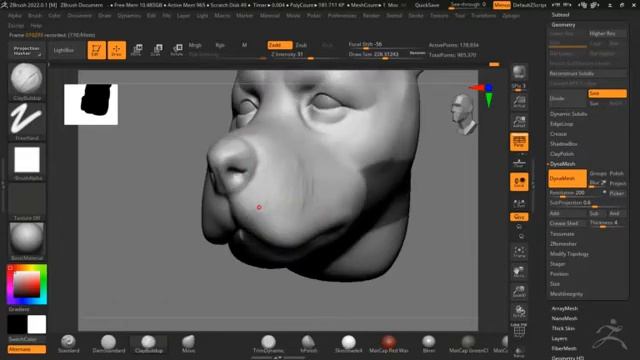Activate the Scale transform icon

157,50
